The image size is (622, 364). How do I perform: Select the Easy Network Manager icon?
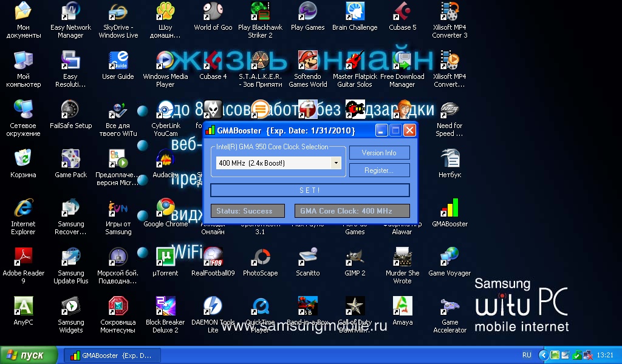tap(70, 11)
